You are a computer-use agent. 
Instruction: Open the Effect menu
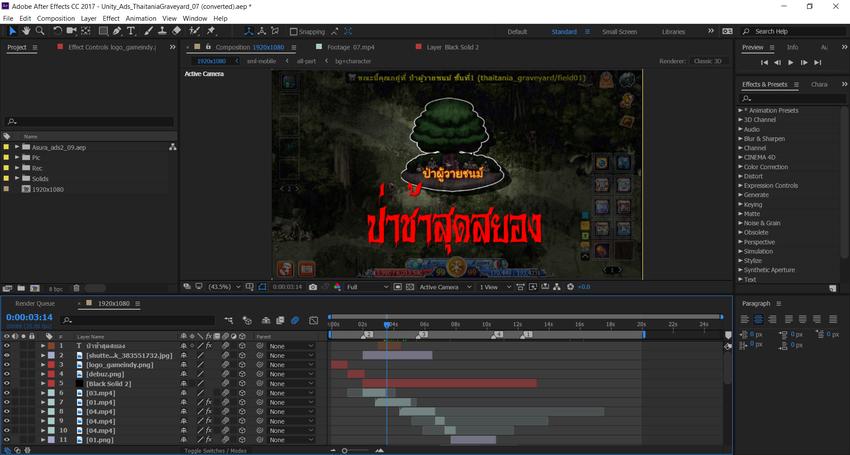[111, 18]
